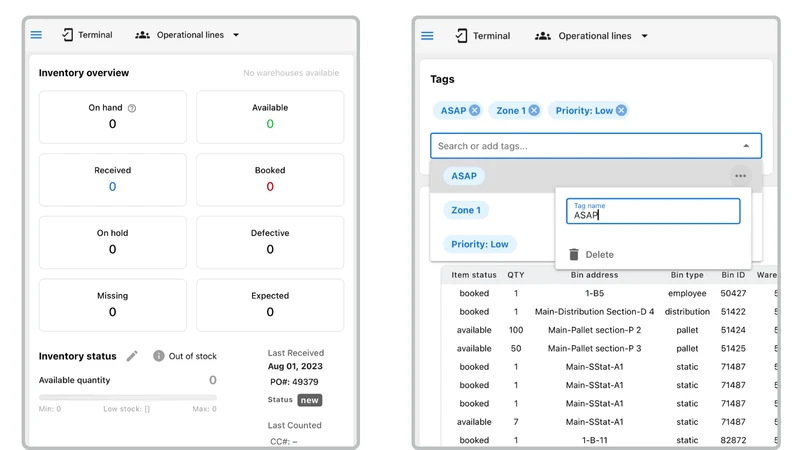Click Main-Pallet section-P 2 cell

[x=594, y=330]
